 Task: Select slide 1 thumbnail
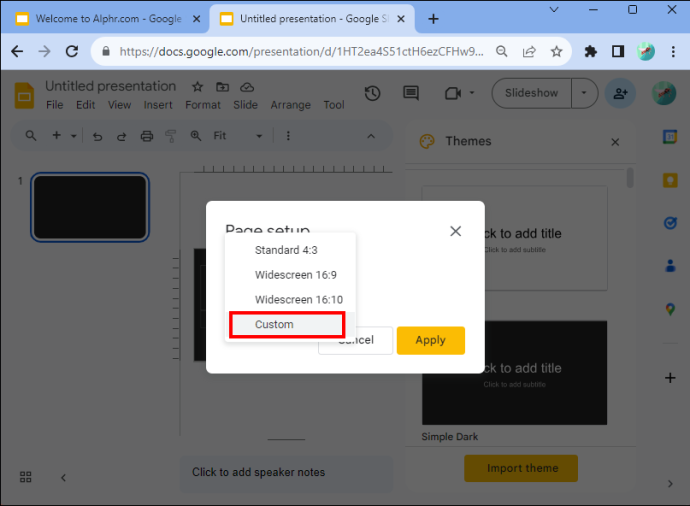(x=90, y=207)
